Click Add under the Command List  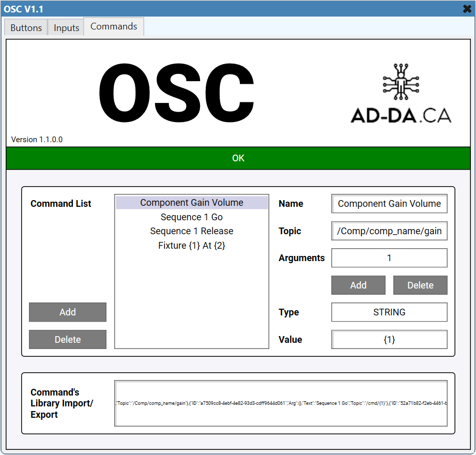[x=67, y=312]
